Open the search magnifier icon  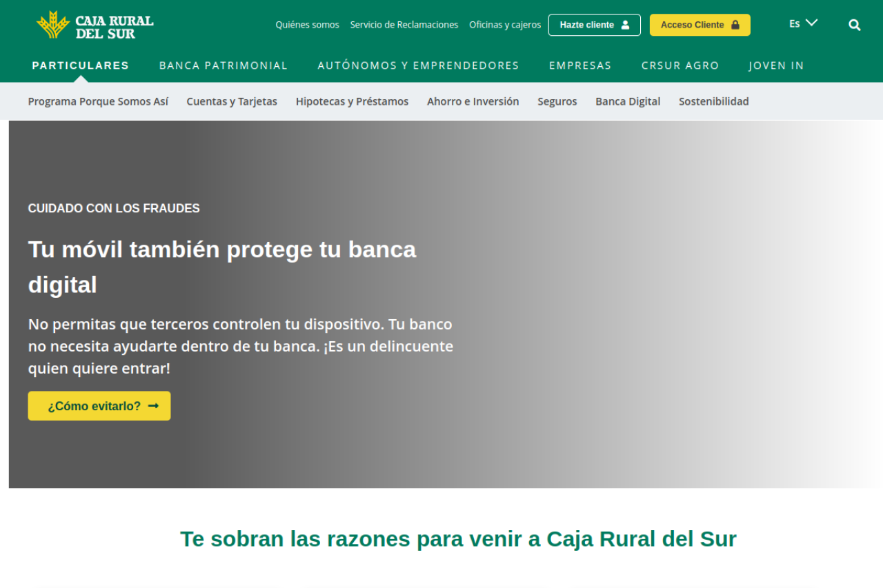click(x=855, y=25)
